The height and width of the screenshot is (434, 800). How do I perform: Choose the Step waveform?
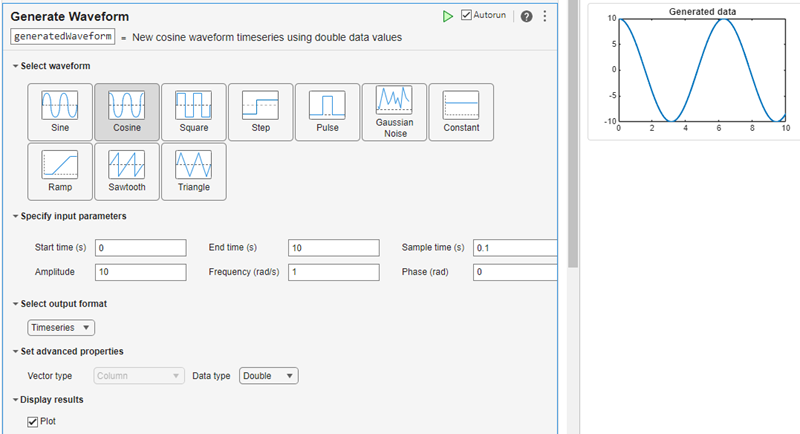(x=260, y=111)
